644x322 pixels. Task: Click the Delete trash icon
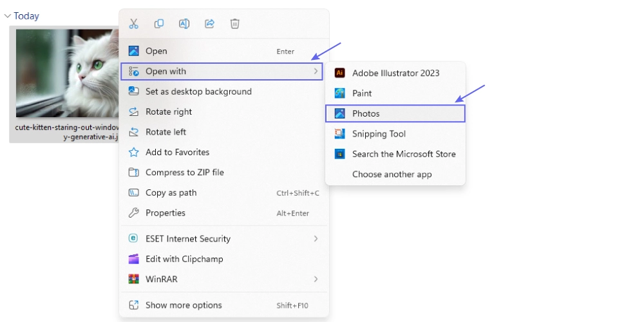click(235, 24)
